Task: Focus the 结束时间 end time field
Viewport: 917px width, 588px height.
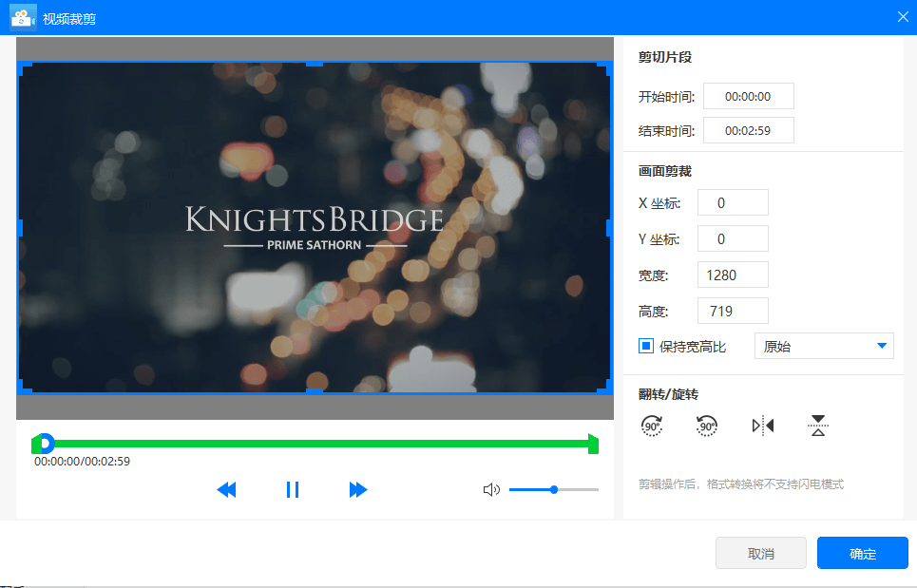Action: [748, 130]
